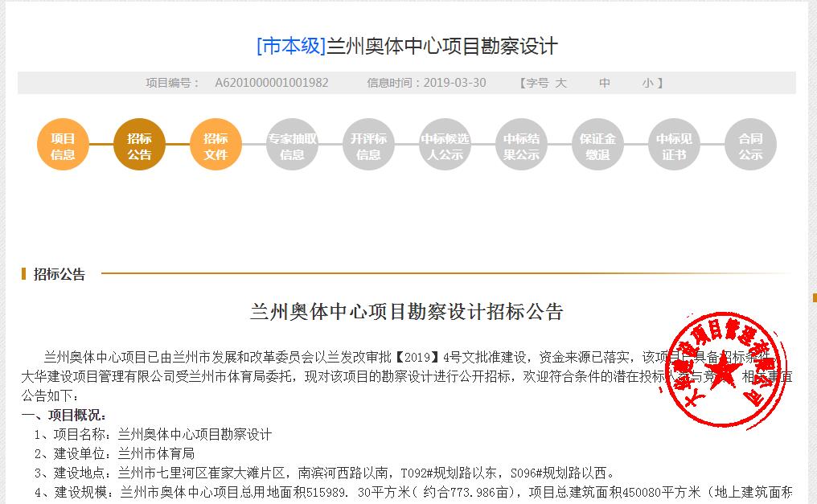Select the 项目信息 step icon
817x504 pixels.
pos(62,144)
